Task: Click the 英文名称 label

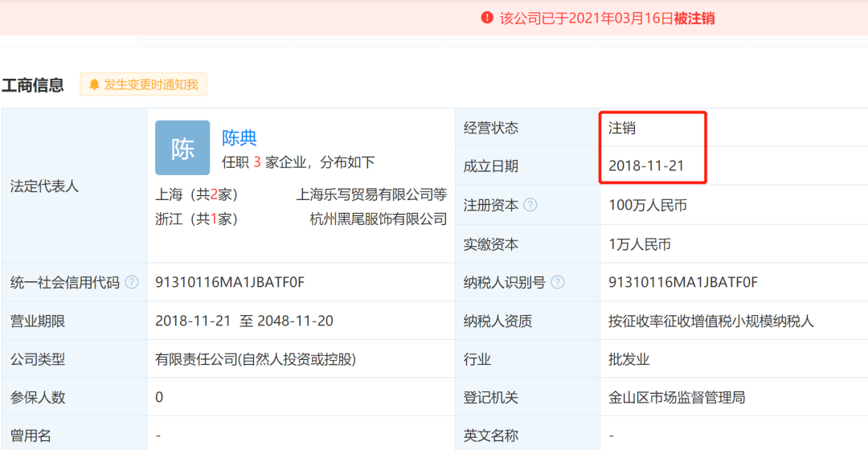Action: (x=490, y=436)
